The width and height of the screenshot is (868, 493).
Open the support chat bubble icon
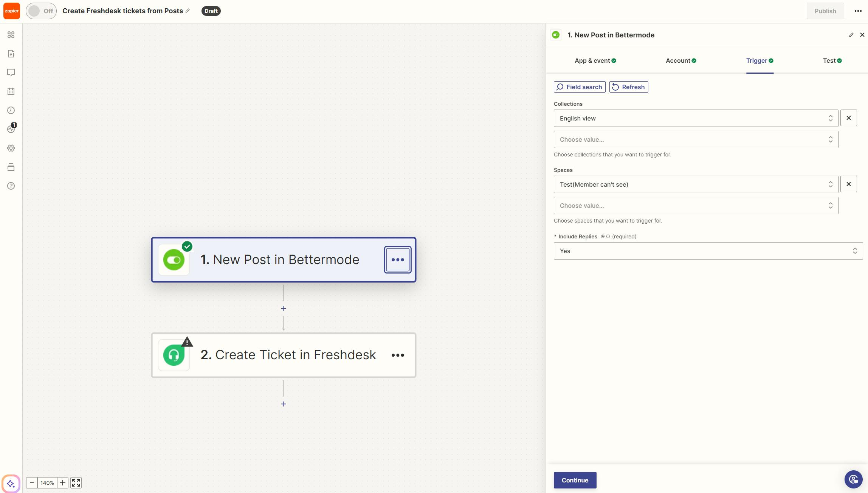click(853, 479)
